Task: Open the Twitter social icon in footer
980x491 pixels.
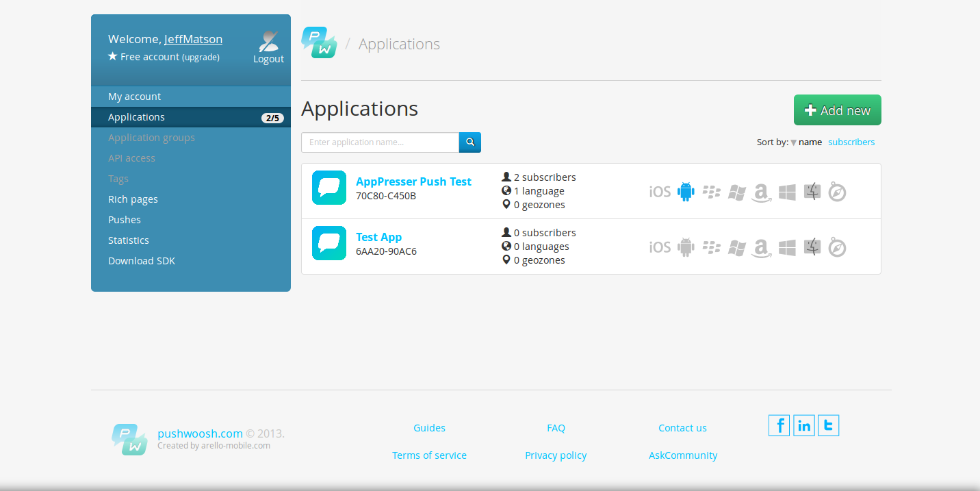Action: (829, 425)
